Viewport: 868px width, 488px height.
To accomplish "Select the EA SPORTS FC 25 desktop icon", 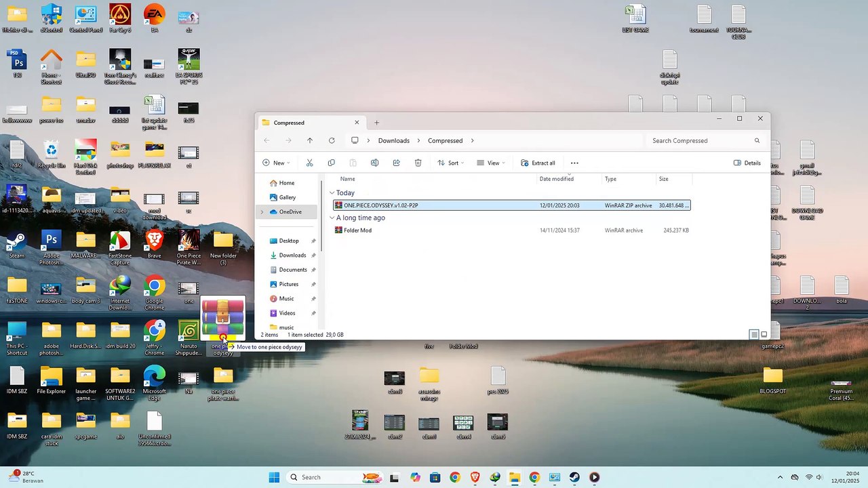I will pyautogui.click(x=189, y=66).
